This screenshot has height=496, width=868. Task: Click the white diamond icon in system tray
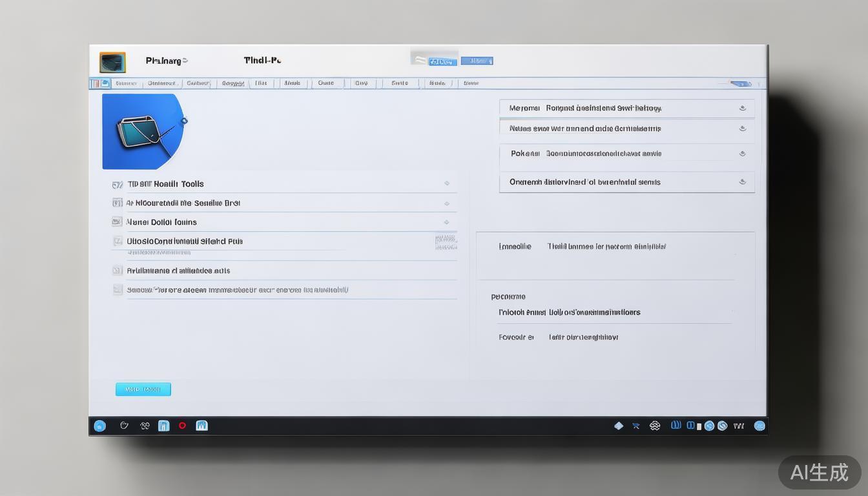(x=618, y=426)
